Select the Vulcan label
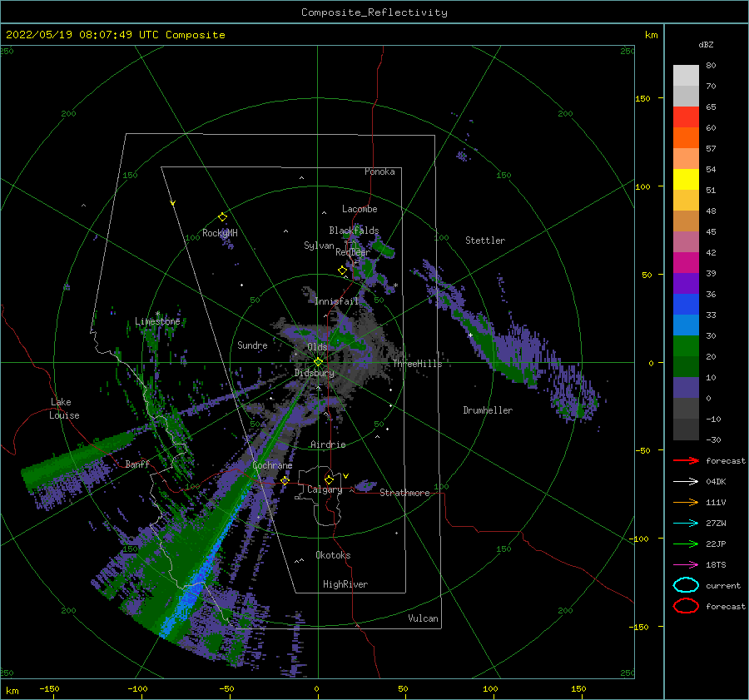Screen dimensions: 749x700 tap(424, 618)
